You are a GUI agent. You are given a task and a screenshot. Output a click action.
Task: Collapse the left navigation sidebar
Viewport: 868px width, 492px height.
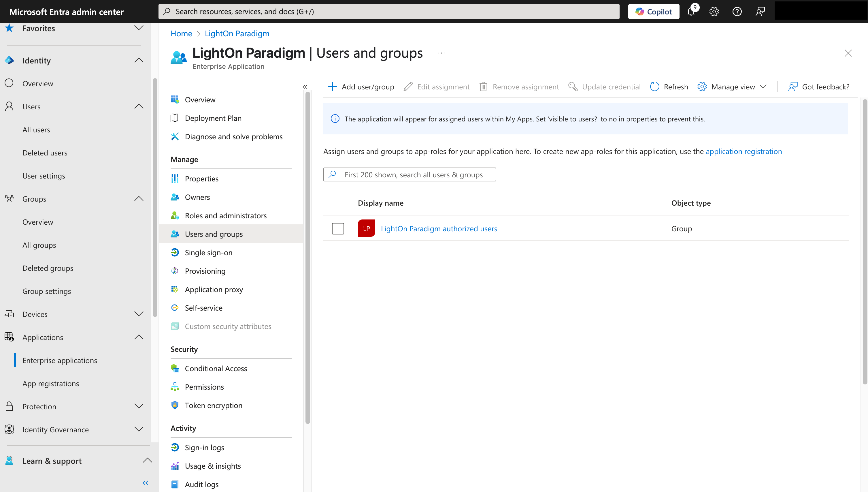click(145, 482)
